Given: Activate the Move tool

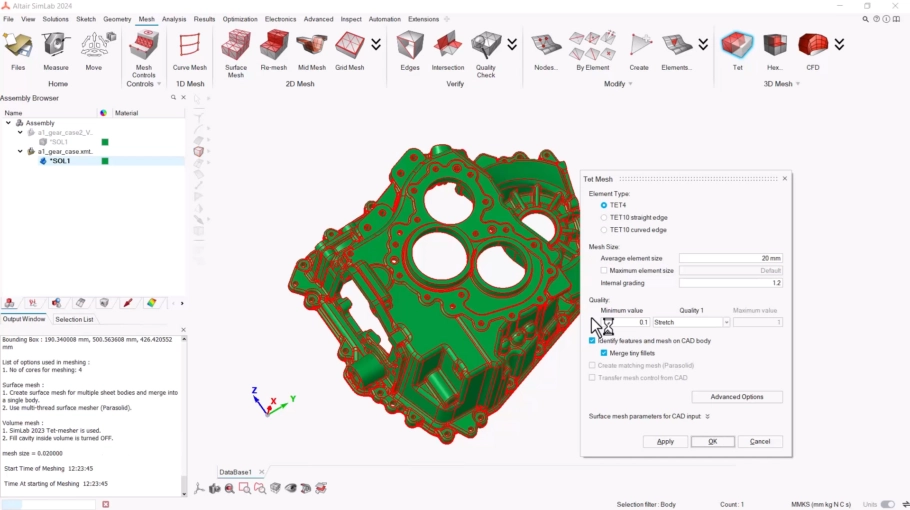Looking at the screenshot, I should 94,51.
